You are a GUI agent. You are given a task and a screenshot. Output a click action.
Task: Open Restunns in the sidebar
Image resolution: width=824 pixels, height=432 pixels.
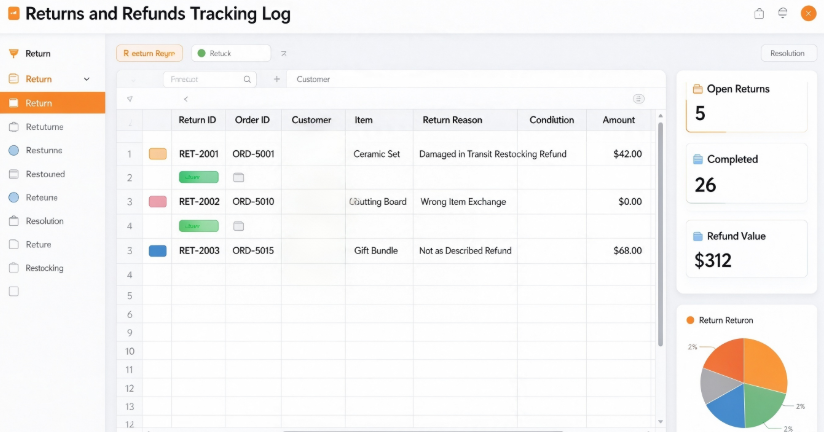click(x=44, y=150)
